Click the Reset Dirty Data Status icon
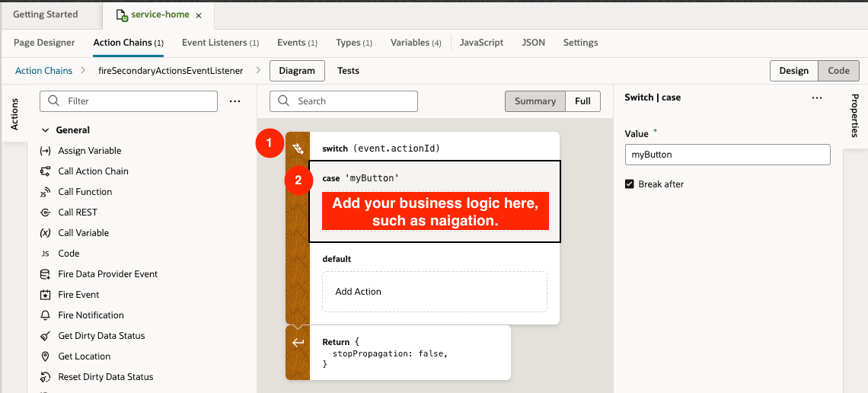Screen dimensions: 868x393 [x=45, y=377]
